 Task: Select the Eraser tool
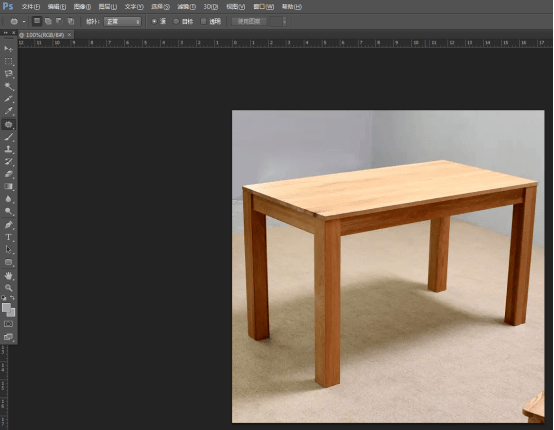8,174
